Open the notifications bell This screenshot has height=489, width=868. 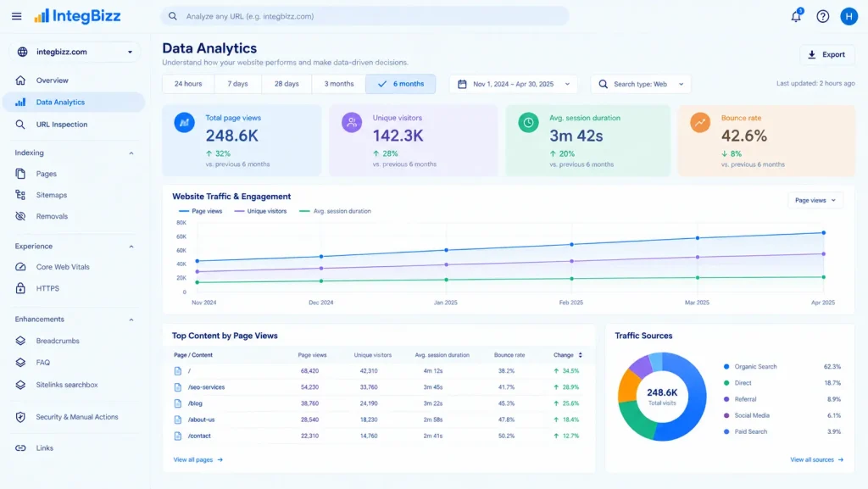click(x=796, y=16)
